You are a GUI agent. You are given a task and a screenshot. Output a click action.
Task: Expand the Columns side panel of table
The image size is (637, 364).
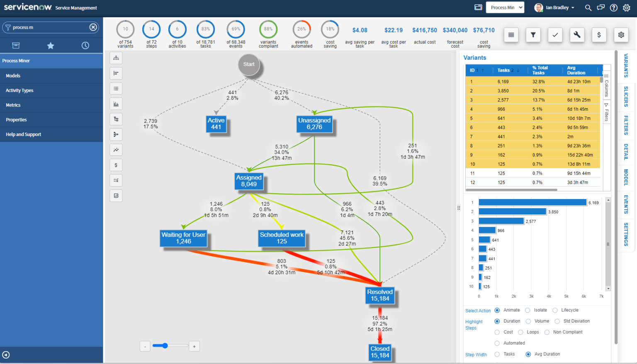pos(606,85)
